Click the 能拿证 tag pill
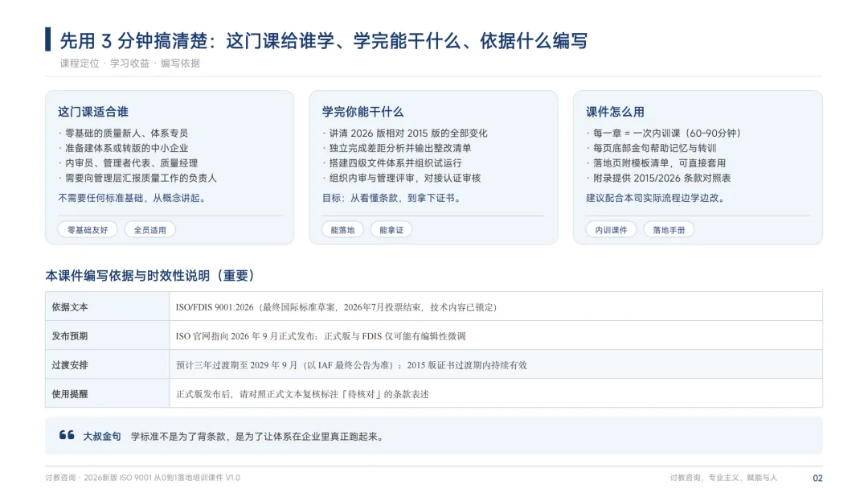Viewport: 868px width, 489px height. coord(391,230)
